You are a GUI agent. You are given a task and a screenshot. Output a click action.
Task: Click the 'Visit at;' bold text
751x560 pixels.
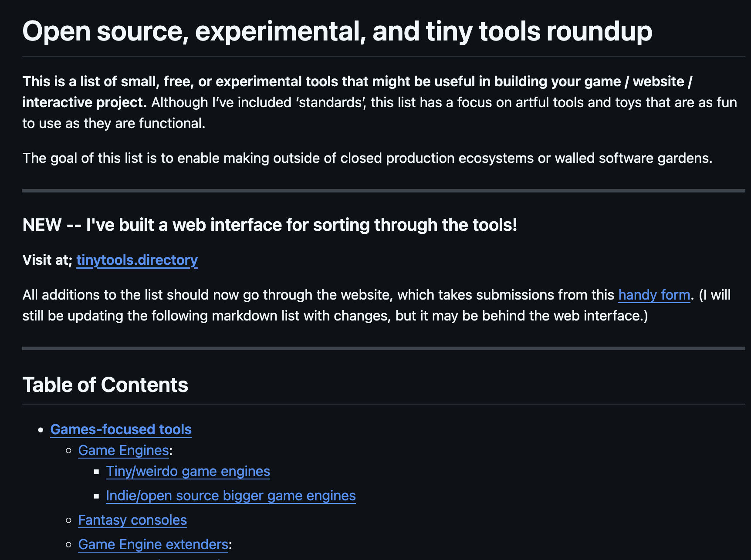tap(47, 260)
